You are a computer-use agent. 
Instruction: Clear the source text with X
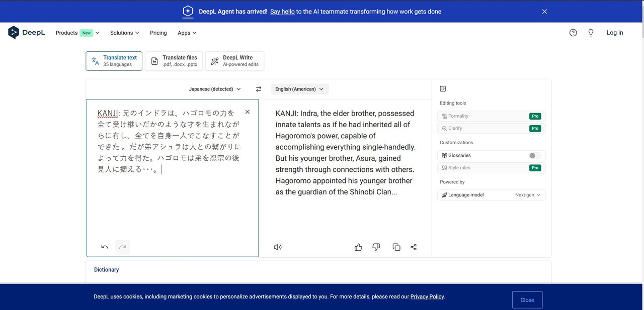(x=247, y=112)
